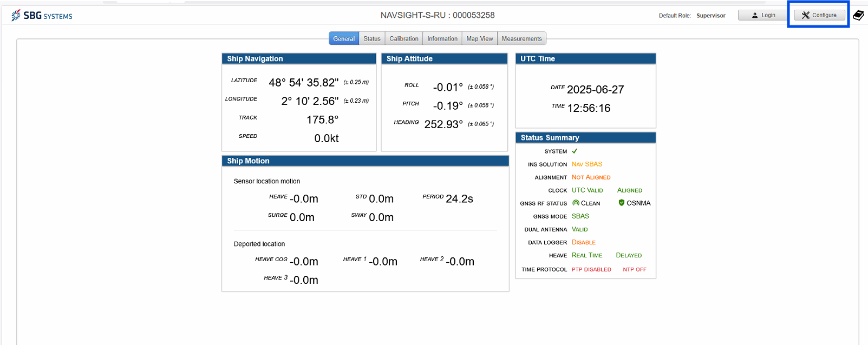
Task: Go to the Information tab
Action: (442, 39)
